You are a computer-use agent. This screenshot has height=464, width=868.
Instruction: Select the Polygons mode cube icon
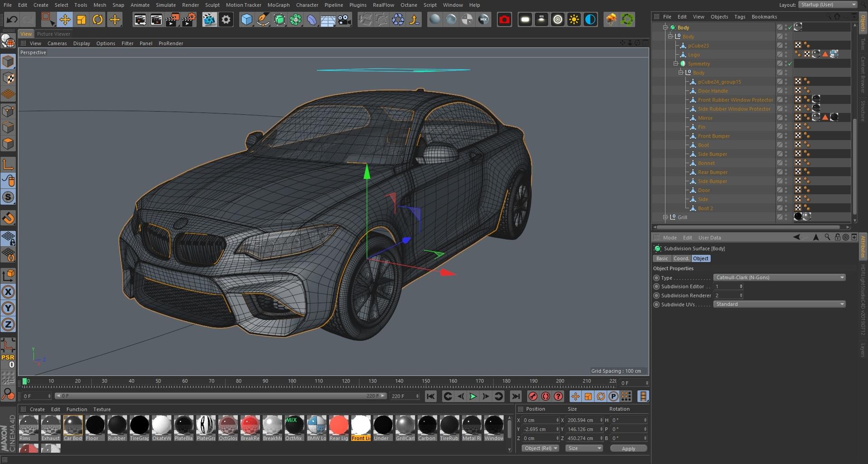8,144
